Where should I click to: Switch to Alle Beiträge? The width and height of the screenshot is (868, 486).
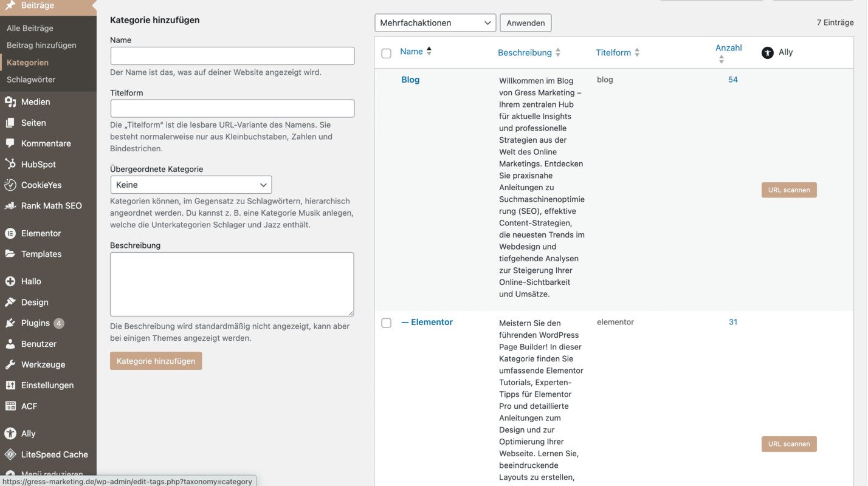pos(30,27)
